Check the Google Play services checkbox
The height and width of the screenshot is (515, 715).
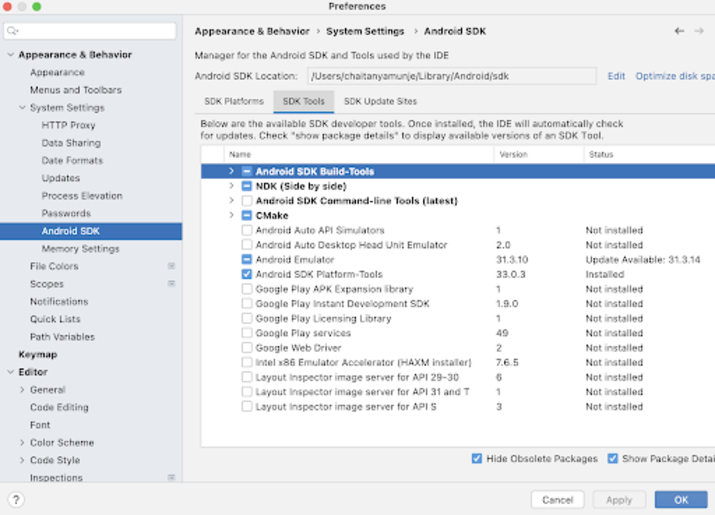click(x=247, y=333)
